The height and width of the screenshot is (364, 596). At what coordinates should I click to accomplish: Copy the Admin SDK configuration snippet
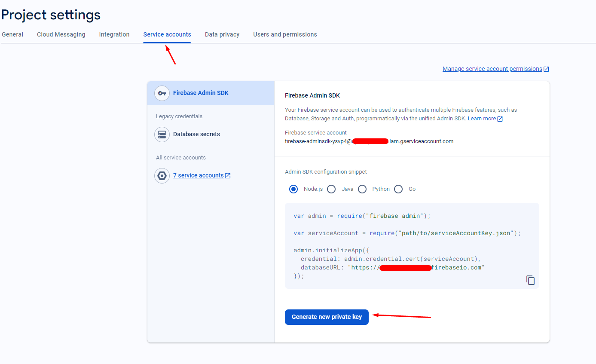pyautogui.click(x=531, y=280)
